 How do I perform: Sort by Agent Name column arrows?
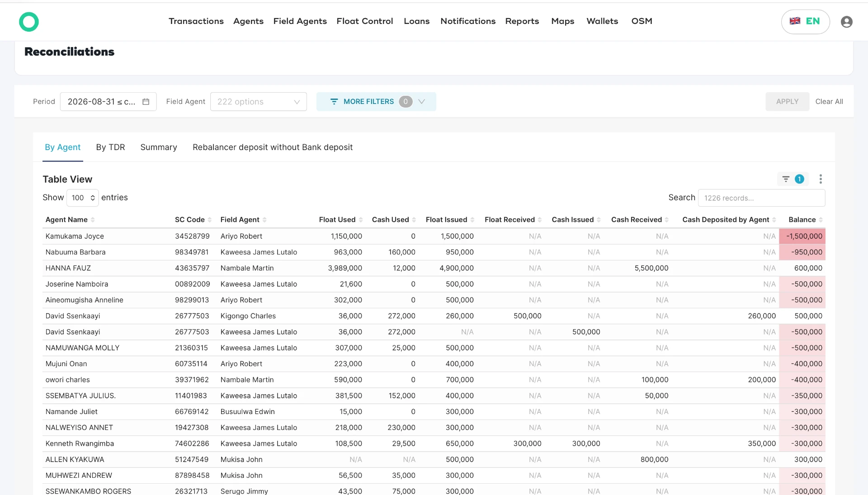click(x=93, y=220)
